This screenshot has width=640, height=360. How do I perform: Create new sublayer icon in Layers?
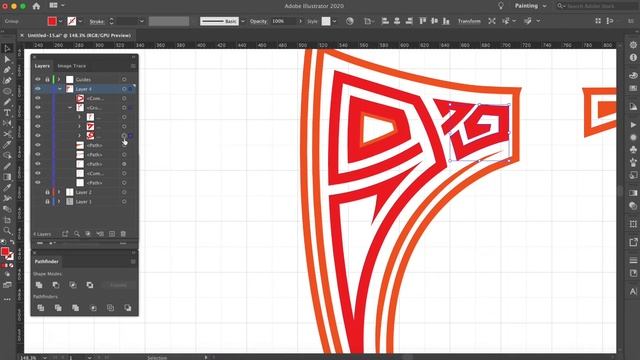point(100,234)
